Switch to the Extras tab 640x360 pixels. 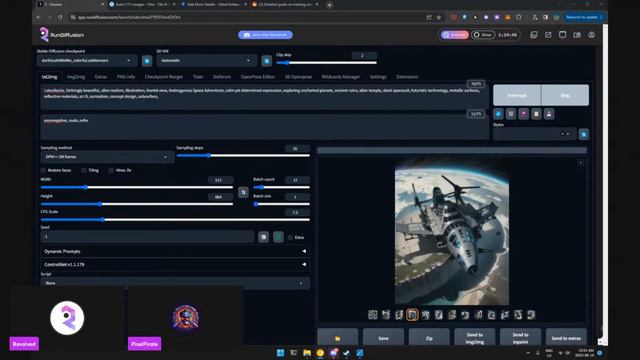(101, 77)
